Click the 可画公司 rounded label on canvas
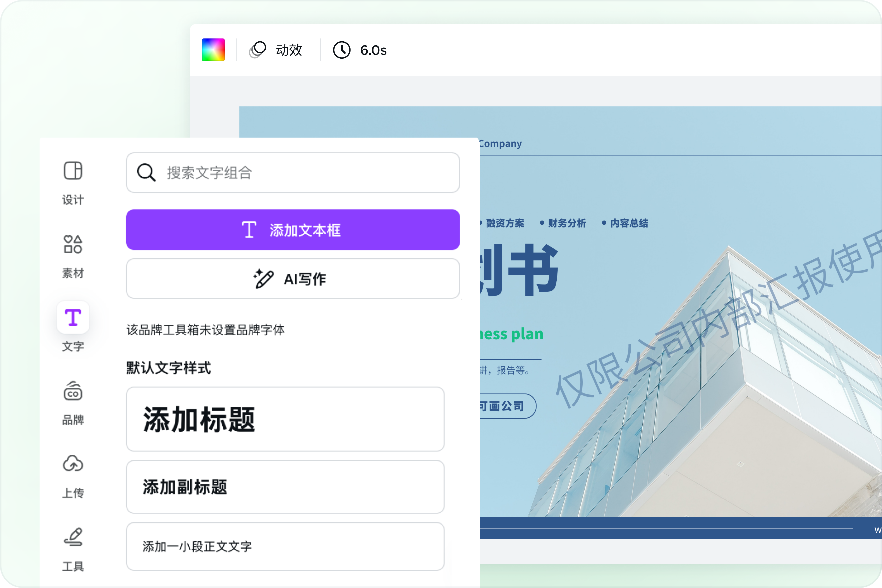The width and height of the screenshot is (882, 588). tap(508, 406)
